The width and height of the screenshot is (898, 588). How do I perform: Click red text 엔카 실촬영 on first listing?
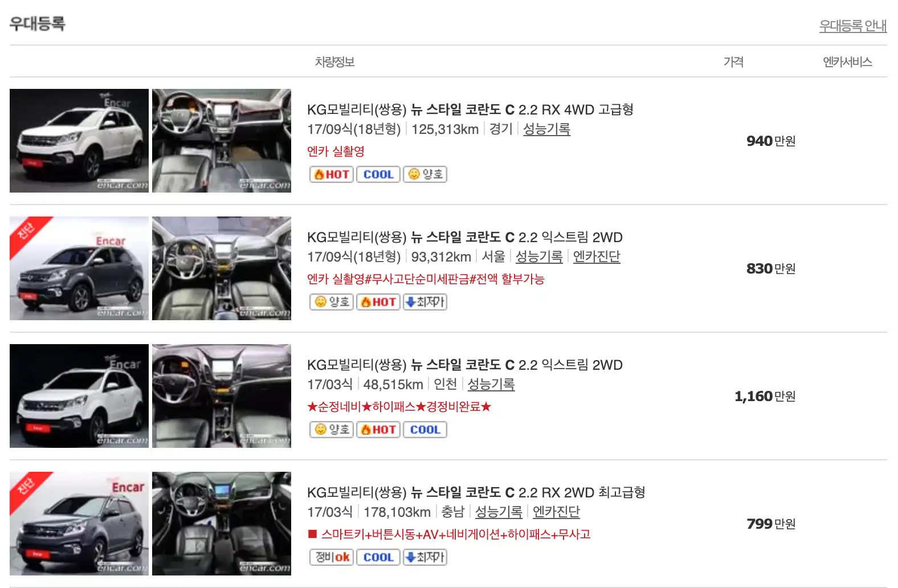click(336, 152)
